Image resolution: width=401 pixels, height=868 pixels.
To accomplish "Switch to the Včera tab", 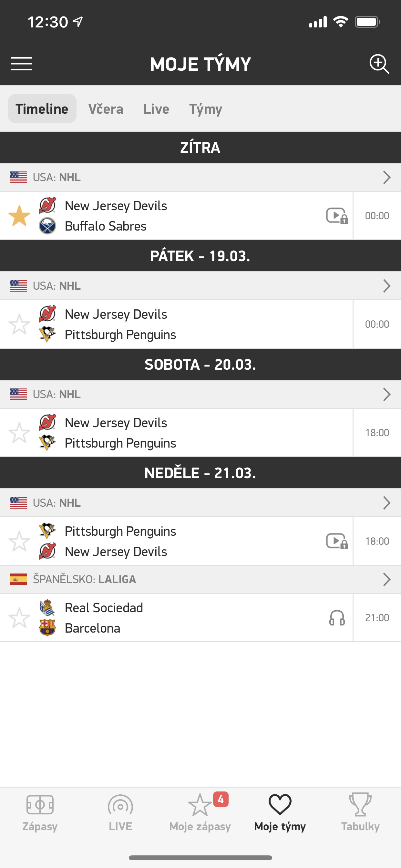I will [x=106, y=109].
